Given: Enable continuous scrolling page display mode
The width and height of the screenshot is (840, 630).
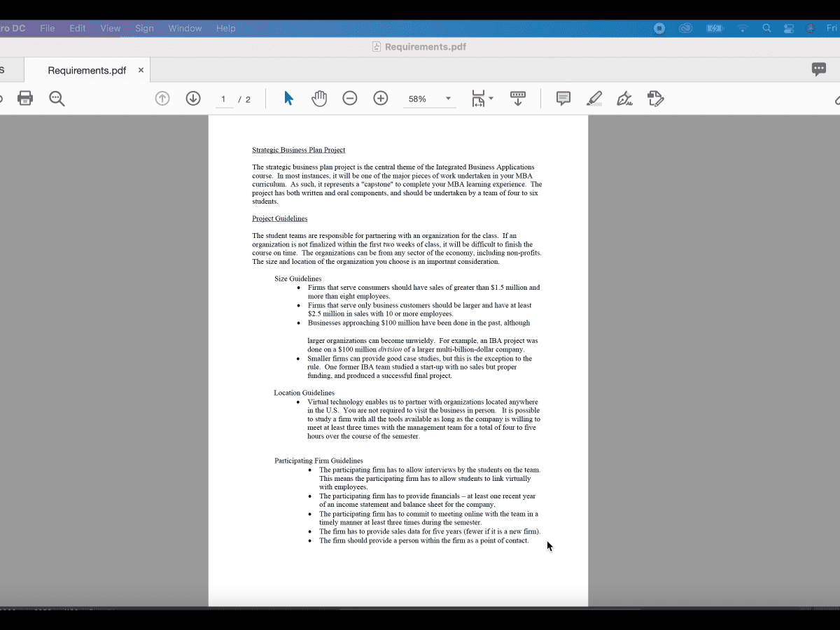Looking at the screenshot, I should click(x=518, y=98).
